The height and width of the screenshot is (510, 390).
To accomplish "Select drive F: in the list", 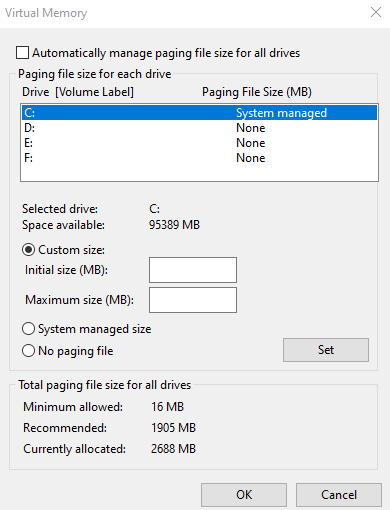I will pos(199,158).
